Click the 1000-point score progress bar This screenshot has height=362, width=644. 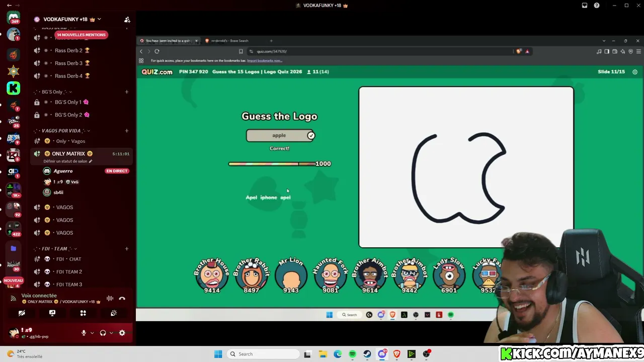(272, 164)
